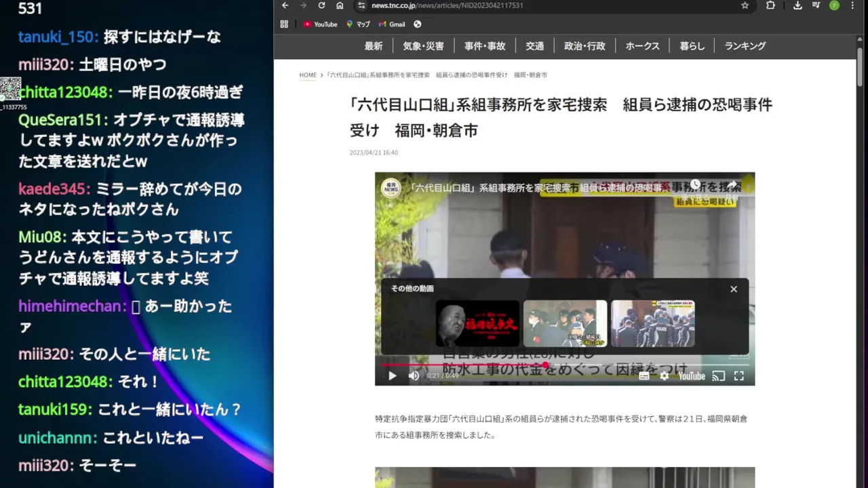Cast the video using cast icon

click(x=718, y=376)
